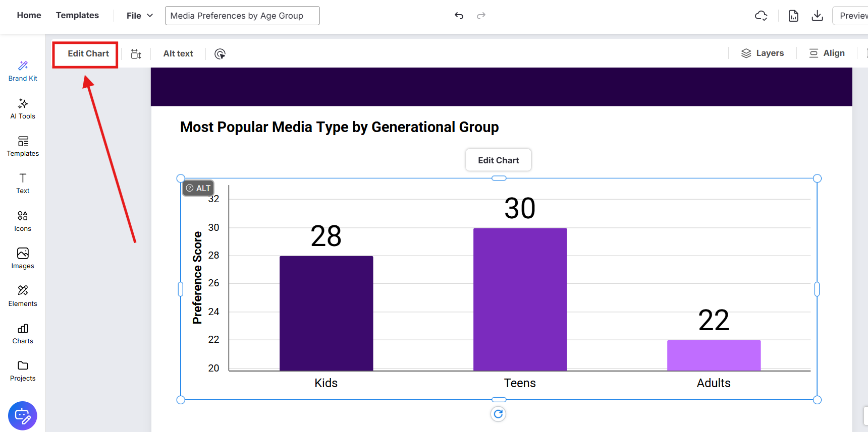Open the Align options
The height and width of the screenshot is (432, 868).
(x=827, y=53)
